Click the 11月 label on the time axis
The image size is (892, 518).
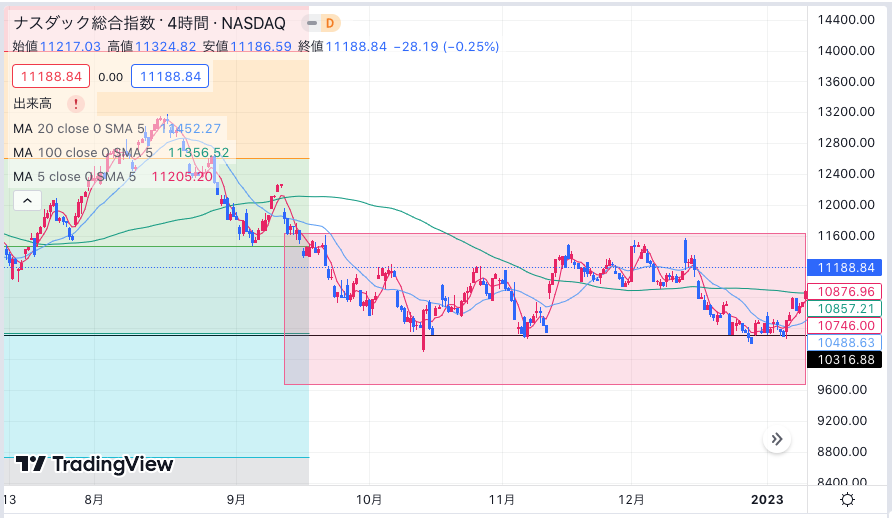click(501, 500)
